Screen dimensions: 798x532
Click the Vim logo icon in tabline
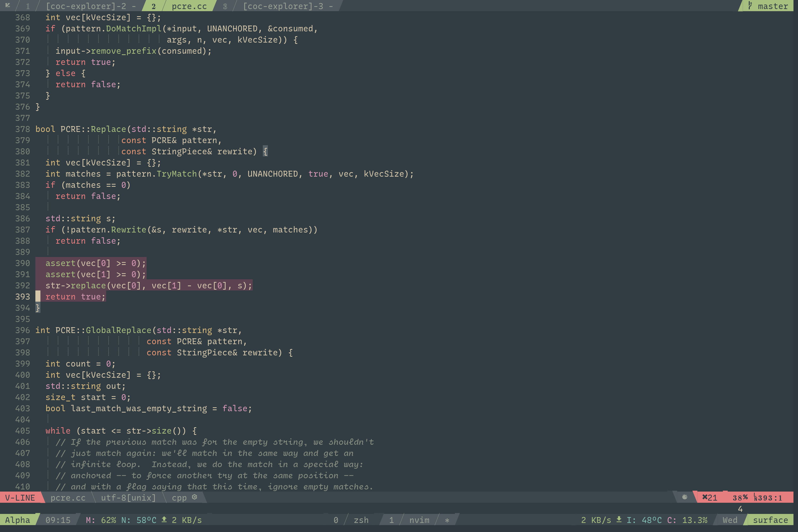click(7, 6)
